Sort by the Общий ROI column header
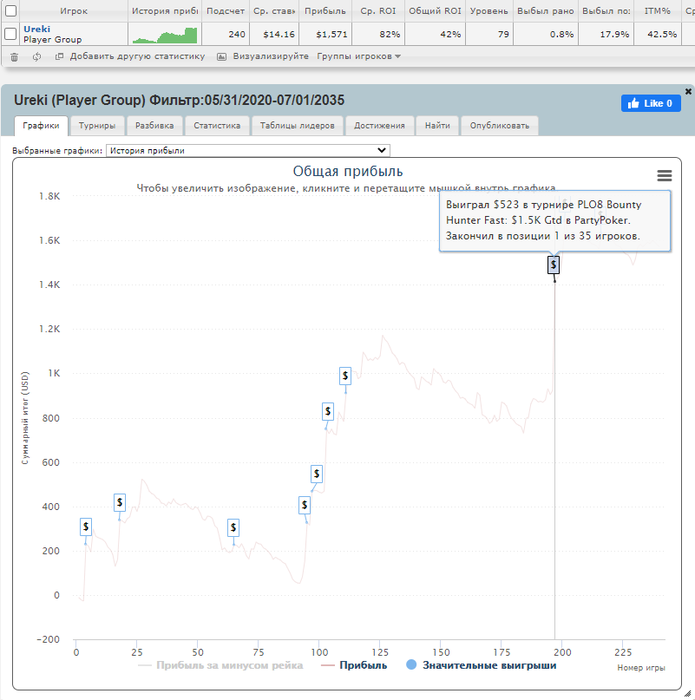 (x=435, y=11)
